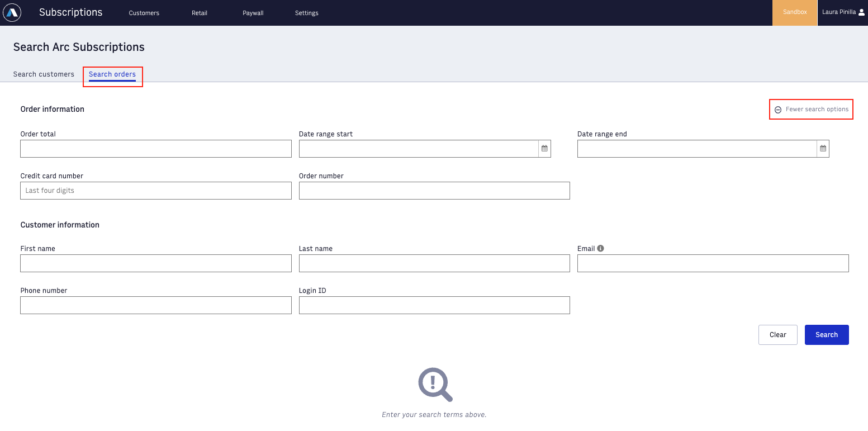Click the Clear button
The image size is (868, 431).
click(777, 335)
